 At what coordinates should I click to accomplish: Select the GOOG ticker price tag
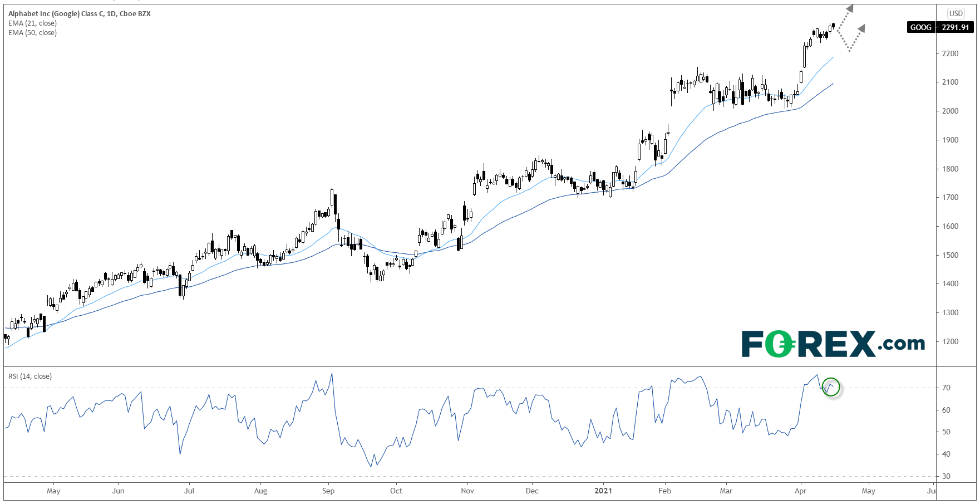coord(920,27)
